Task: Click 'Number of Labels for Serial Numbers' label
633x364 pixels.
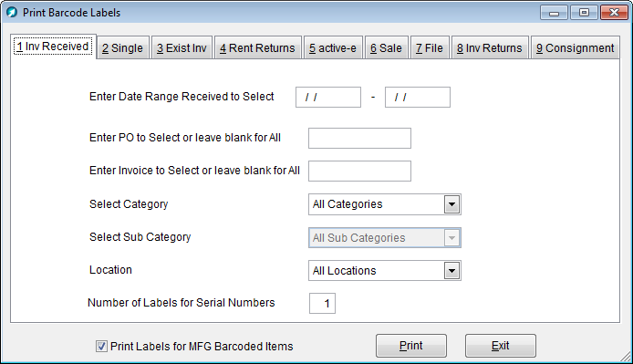Action: (182, 303)
